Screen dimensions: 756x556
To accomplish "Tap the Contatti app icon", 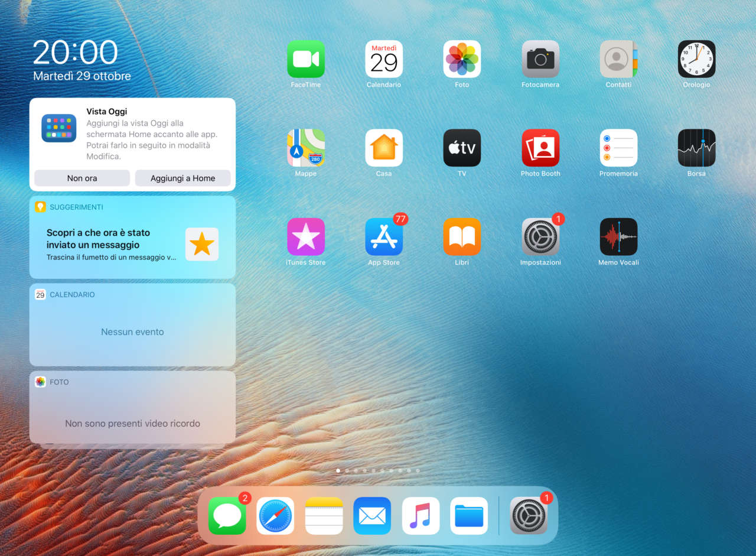I will point(618,59).
